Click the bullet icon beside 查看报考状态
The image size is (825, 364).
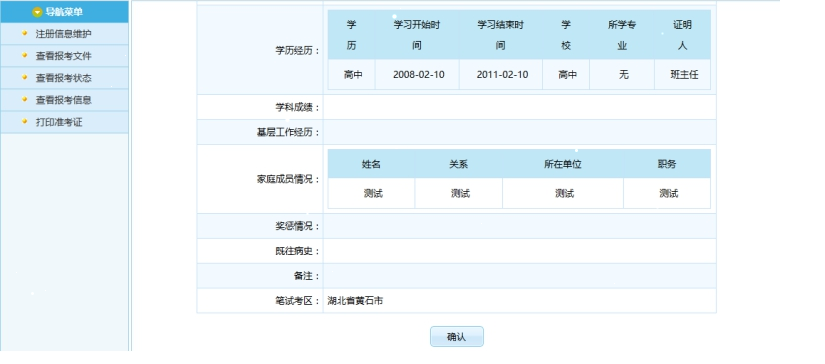pos(25,77)
